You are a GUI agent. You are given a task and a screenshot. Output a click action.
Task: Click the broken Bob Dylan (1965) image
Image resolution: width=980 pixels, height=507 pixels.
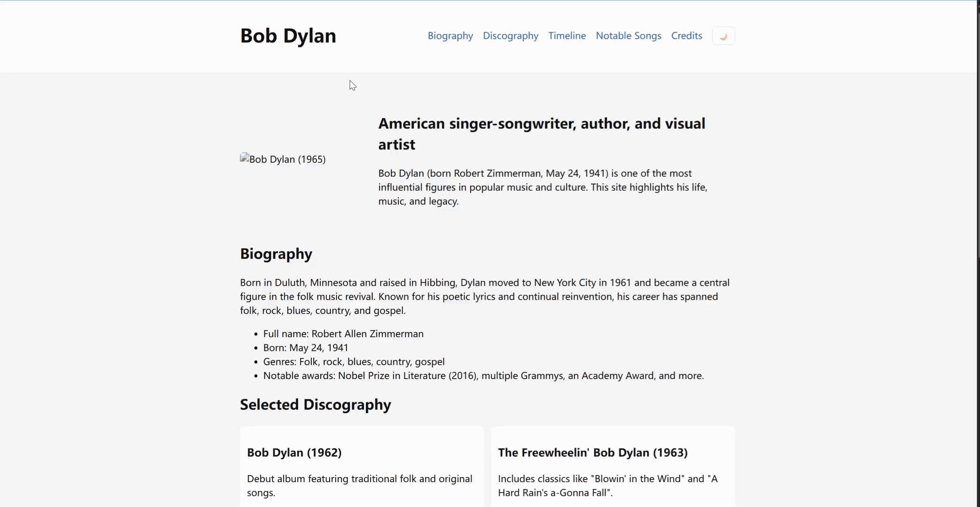(x=283, y=159)
